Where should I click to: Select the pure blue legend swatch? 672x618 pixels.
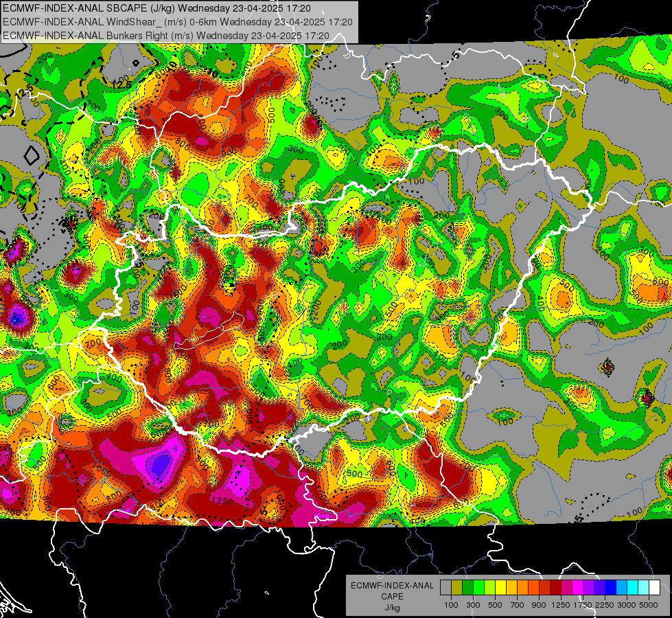click(611, 588)
